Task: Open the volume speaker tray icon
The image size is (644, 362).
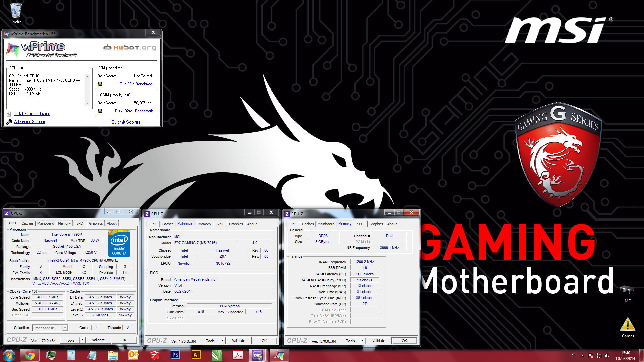Action: [x=607, y=355]
